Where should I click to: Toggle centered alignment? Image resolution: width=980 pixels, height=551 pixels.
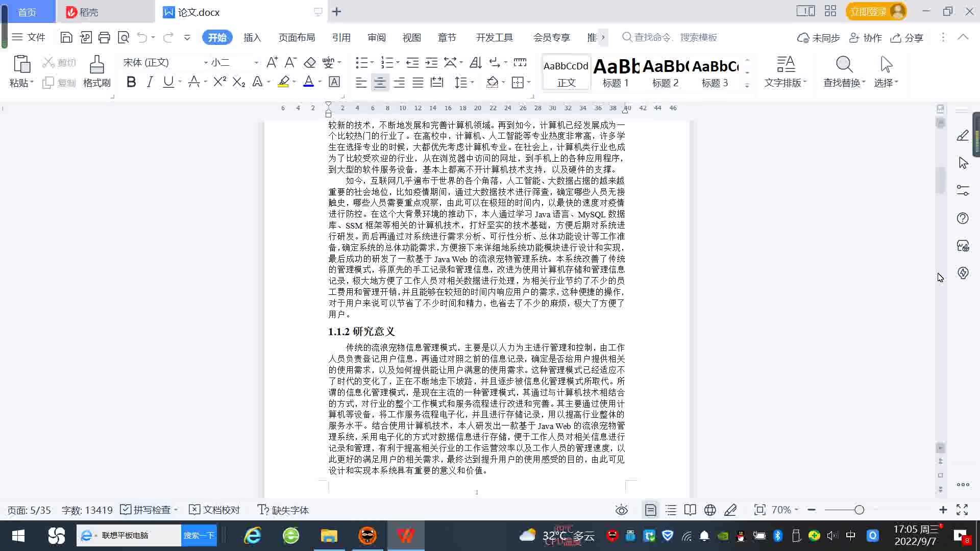pyautogui.click(x=380, y=82)
